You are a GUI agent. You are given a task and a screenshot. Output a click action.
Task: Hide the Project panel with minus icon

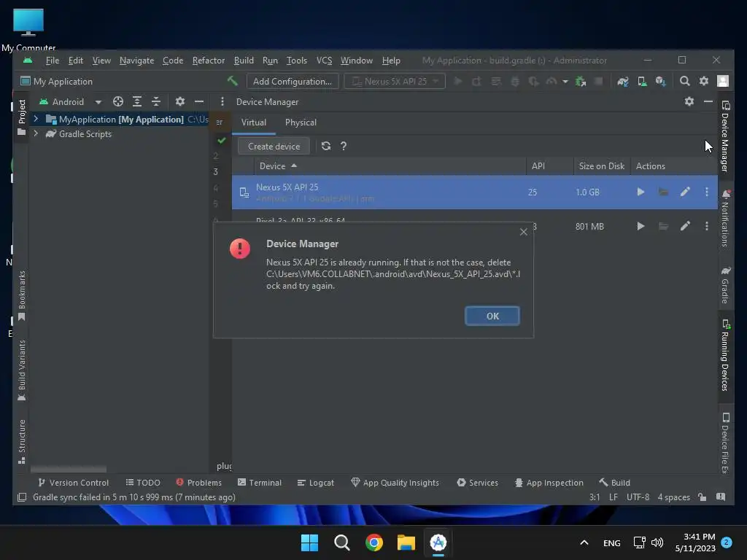tap(198, 101)
